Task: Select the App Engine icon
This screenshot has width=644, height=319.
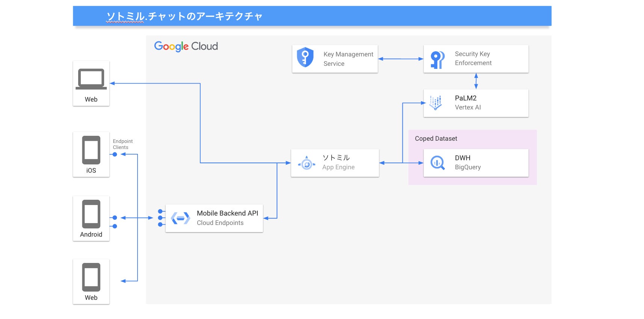Action: coord(307,163)
